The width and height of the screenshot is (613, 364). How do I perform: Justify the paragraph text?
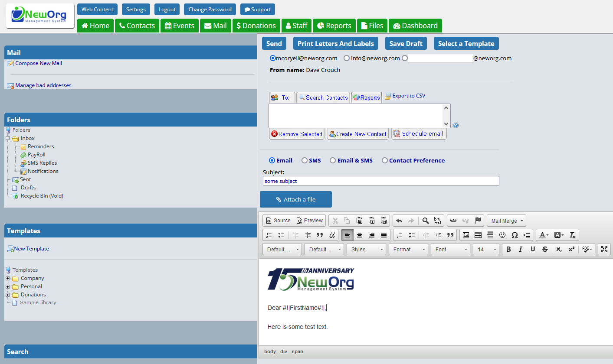[384, 235]
